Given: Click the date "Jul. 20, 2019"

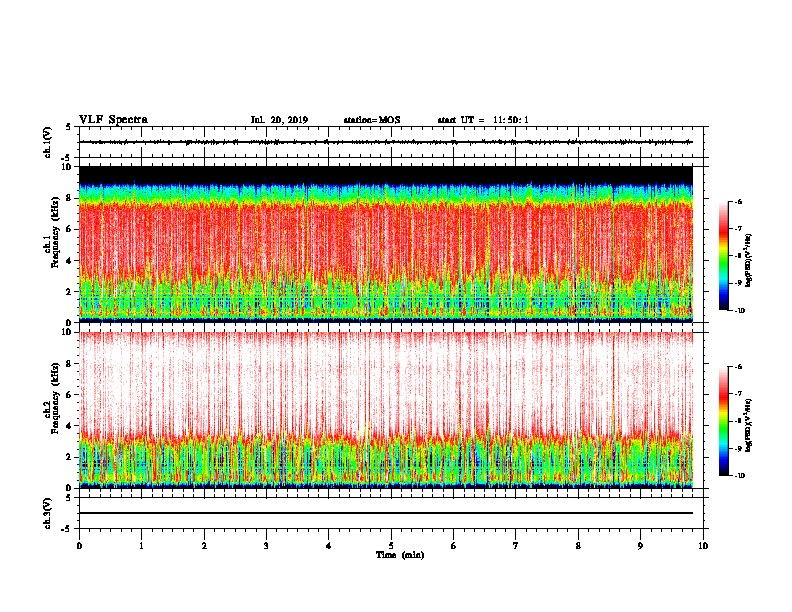Looking at the screenshot, I should 279,120.
